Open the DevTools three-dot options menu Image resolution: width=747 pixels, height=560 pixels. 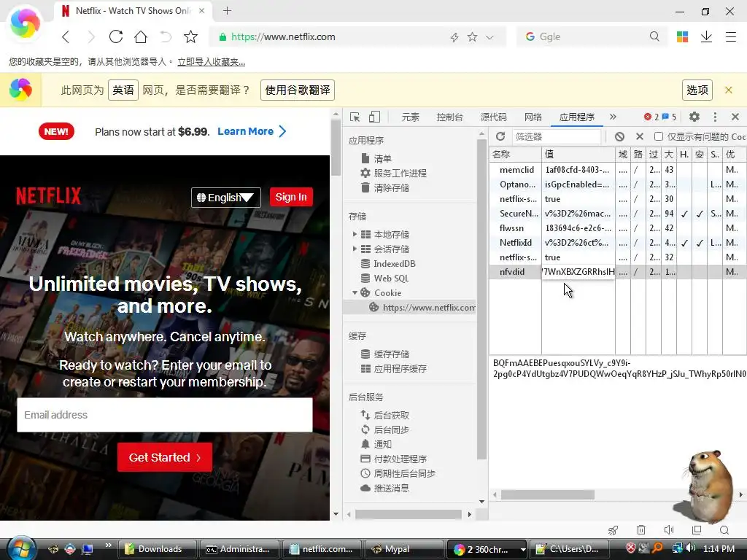coord(715,117)
